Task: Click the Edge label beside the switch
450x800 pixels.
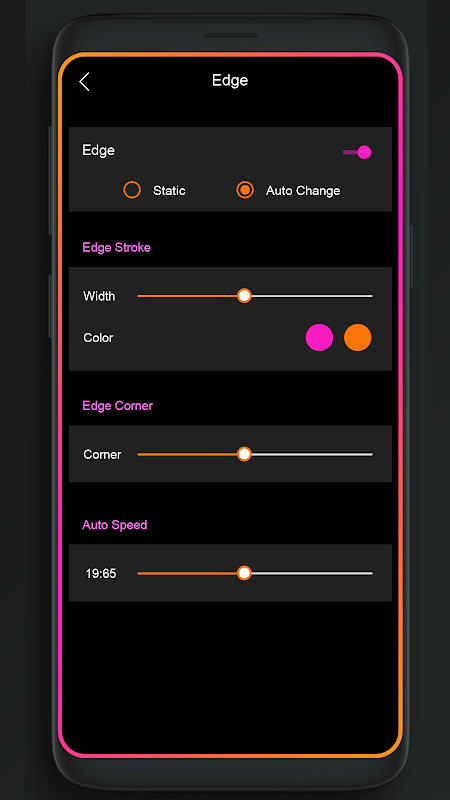Action: (98, 151)
